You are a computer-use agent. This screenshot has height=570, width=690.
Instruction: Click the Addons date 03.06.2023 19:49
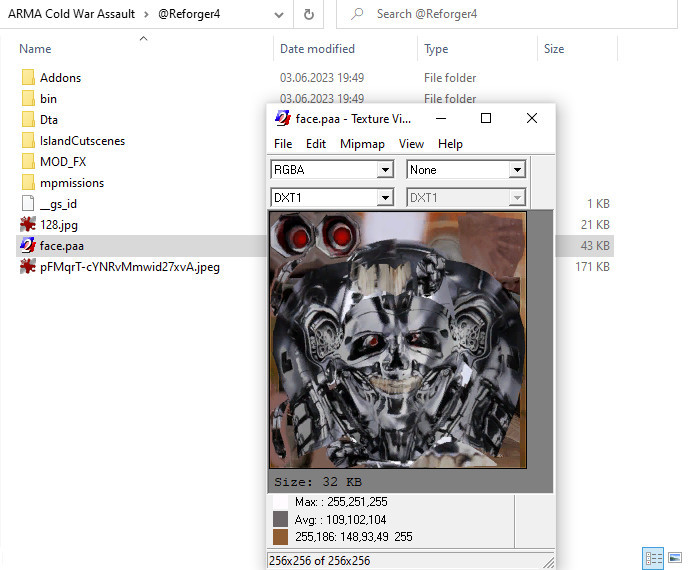[322, 78]
